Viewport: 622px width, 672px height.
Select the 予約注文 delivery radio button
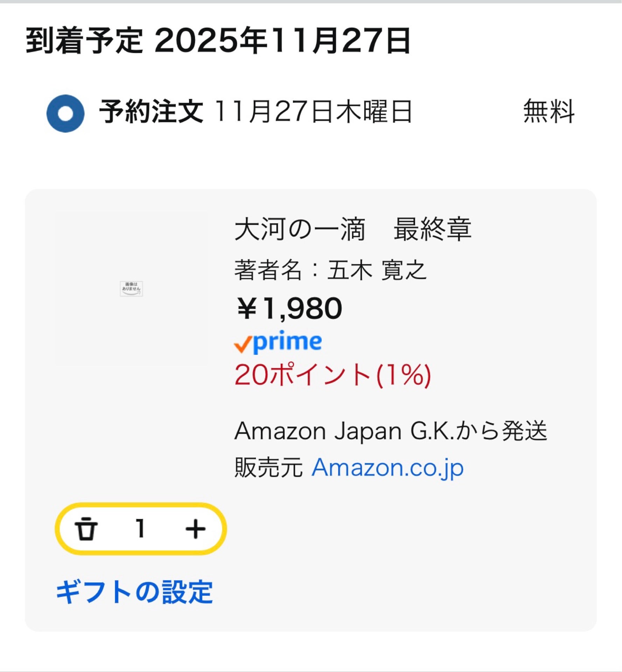[65, 113]
